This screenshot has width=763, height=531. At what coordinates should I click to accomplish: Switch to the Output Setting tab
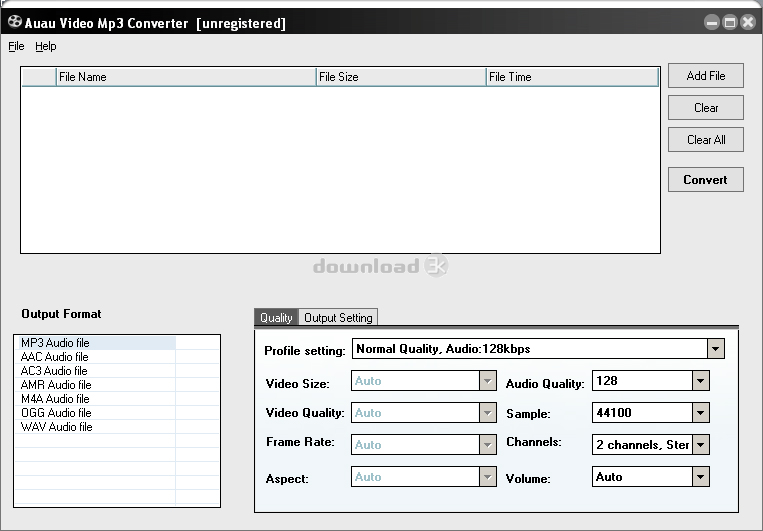click(338, 317)
